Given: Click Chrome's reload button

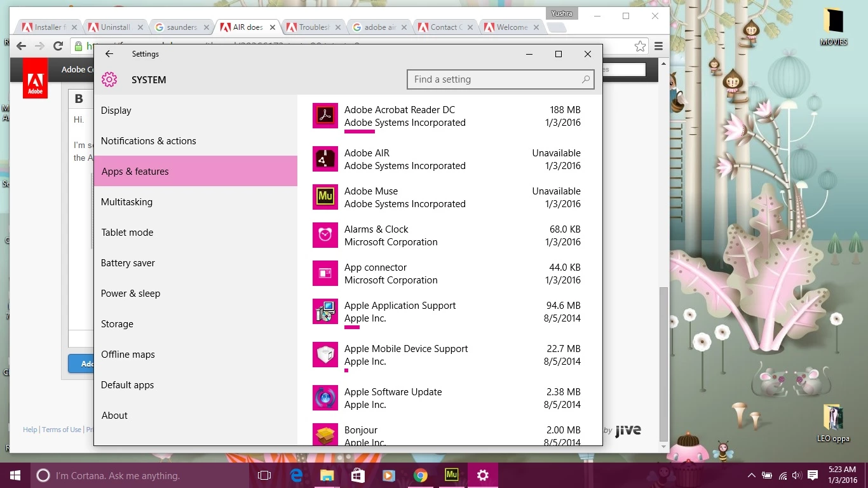Looking at the screenshot, I should (x=58, y=46).
